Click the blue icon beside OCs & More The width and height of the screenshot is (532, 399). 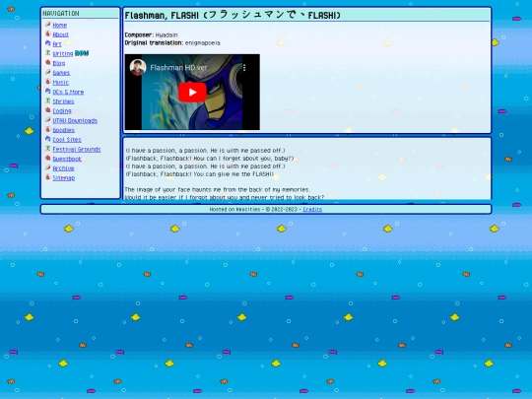pyautogui.click(x=48, y=91)
